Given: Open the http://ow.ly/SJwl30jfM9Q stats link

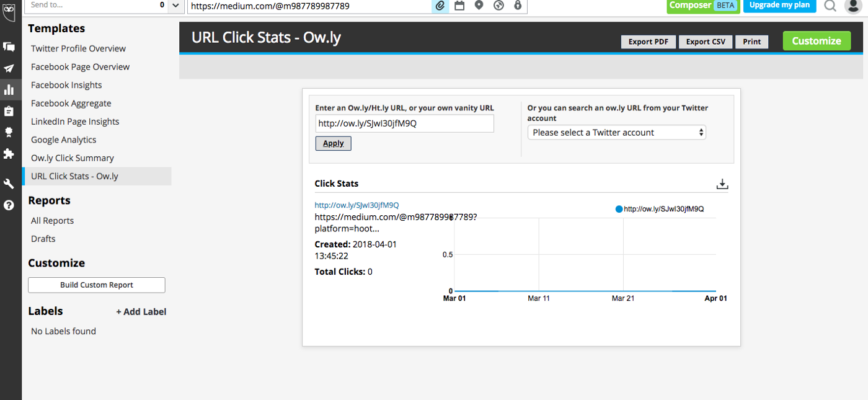Looking at the screenshot, I should click(x=356, y=205).
